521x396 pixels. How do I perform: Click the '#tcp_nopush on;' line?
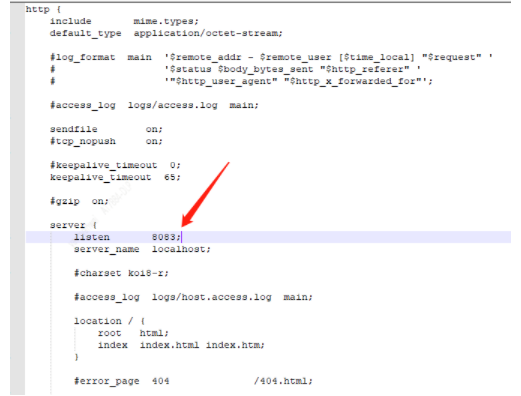(106, 141)
